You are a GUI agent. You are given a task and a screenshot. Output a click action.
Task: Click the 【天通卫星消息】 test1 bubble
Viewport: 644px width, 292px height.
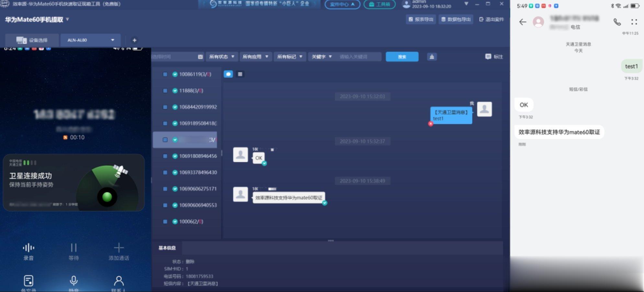(451, 115)
